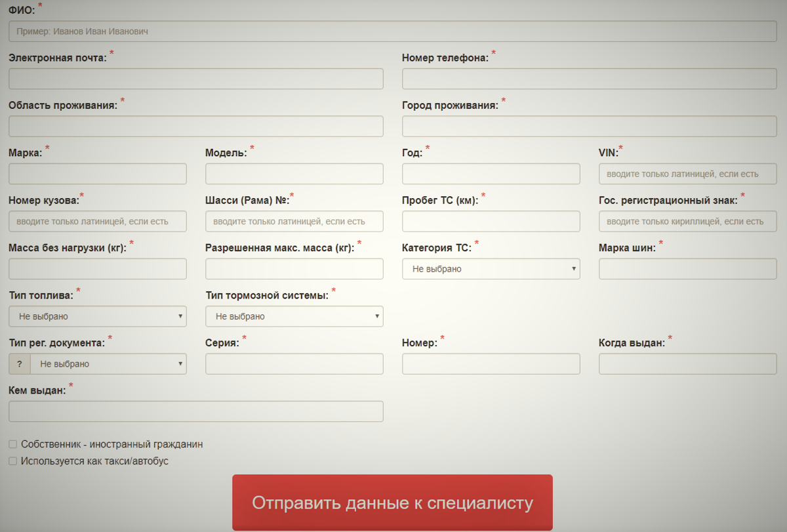Click the ФИО label text
This screenshot has height=532, width=787.
click(22, 10)
